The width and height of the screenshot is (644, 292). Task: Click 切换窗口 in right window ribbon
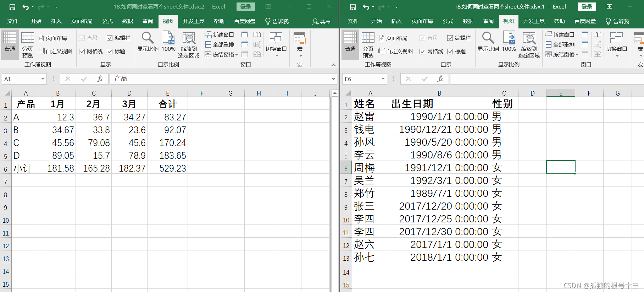(617, 44)
